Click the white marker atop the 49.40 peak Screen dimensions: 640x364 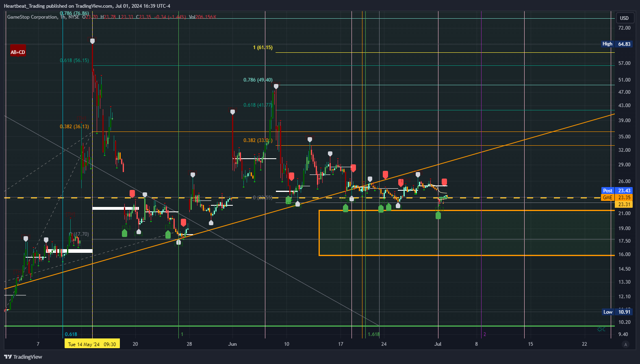pos(276,86)
